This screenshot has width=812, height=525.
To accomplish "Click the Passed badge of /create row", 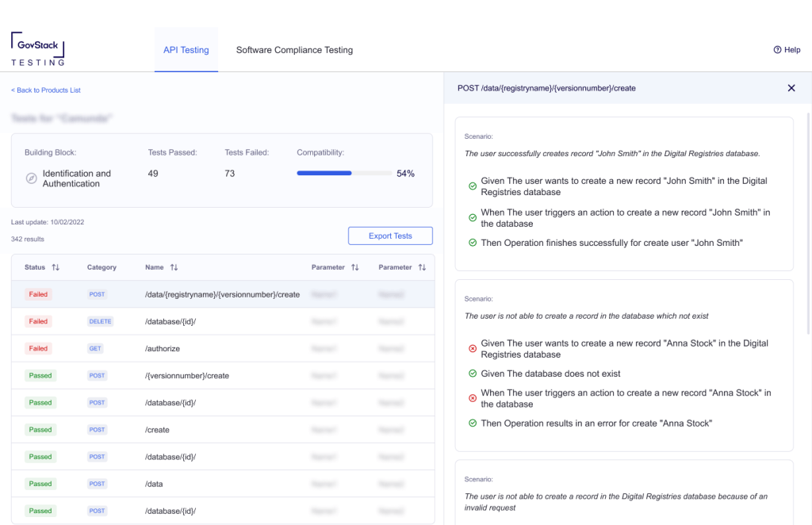I will pyautogui.click(x=40, y=430).
